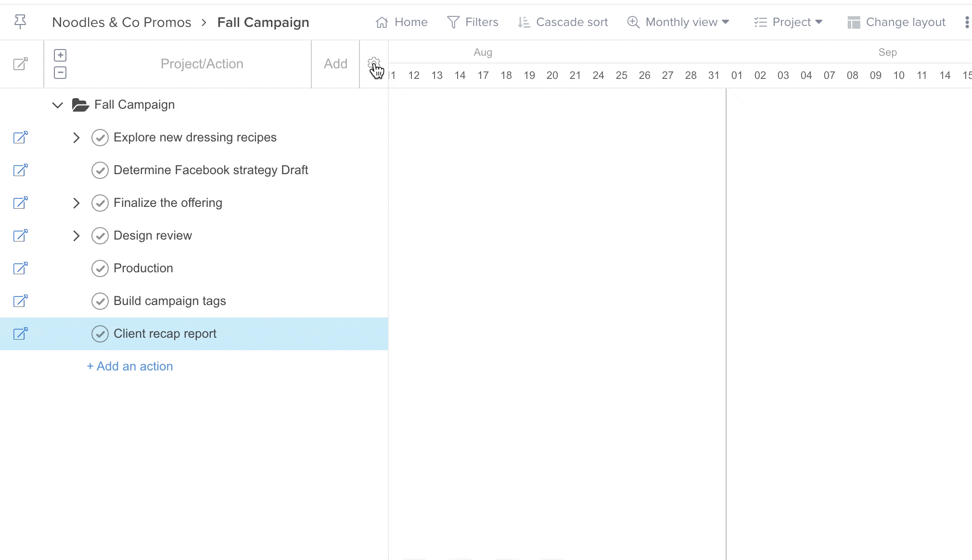Click Add an action link
The image size is (972, 560).
pyautogui.click(x=129, y=366)
